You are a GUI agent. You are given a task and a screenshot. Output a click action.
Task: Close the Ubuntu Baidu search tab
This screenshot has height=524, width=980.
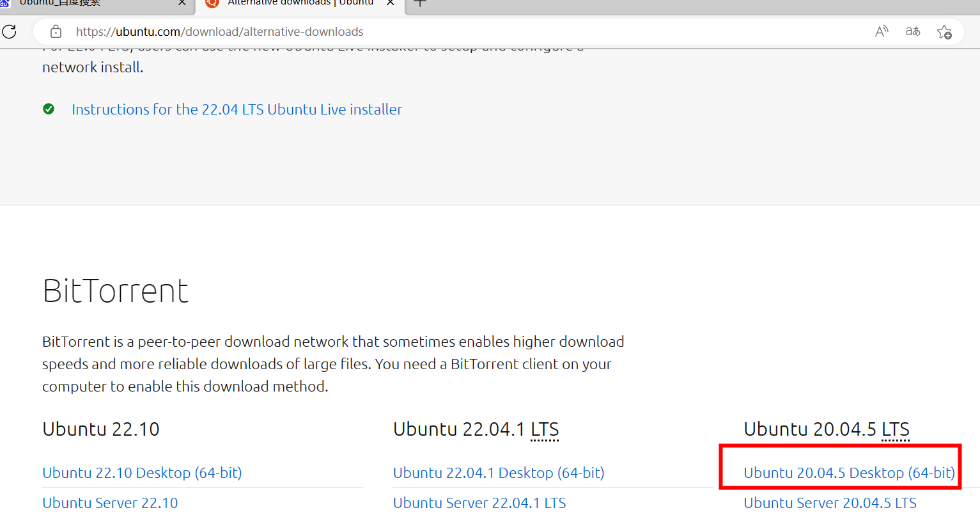click(x=182, y=3)
